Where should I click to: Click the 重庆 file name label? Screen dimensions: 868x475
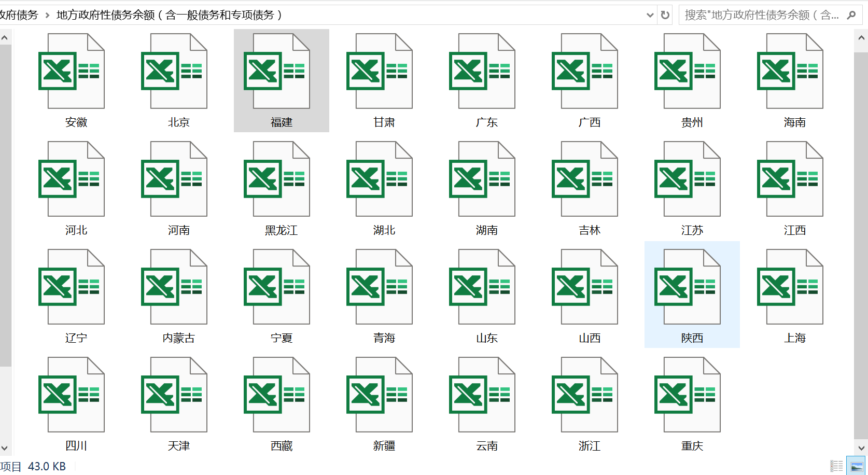tap(692, 446)
